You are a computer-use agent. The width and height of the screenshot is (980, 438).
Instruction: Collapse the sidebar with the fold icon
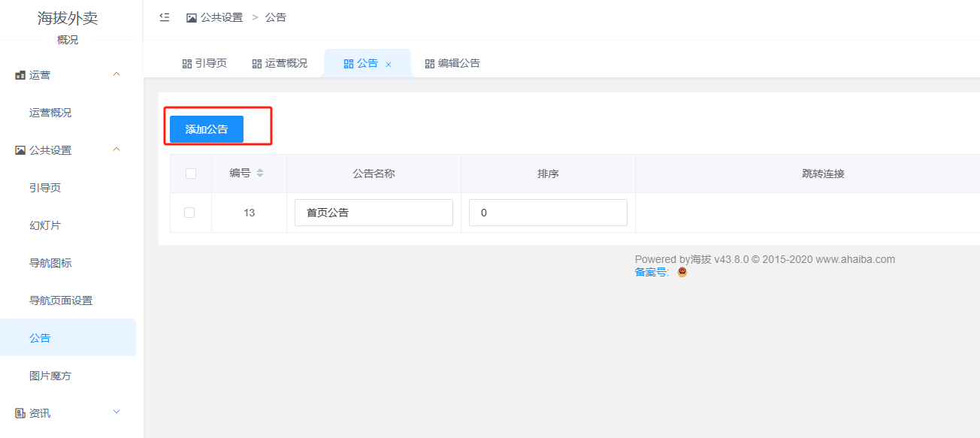(165, 17)
